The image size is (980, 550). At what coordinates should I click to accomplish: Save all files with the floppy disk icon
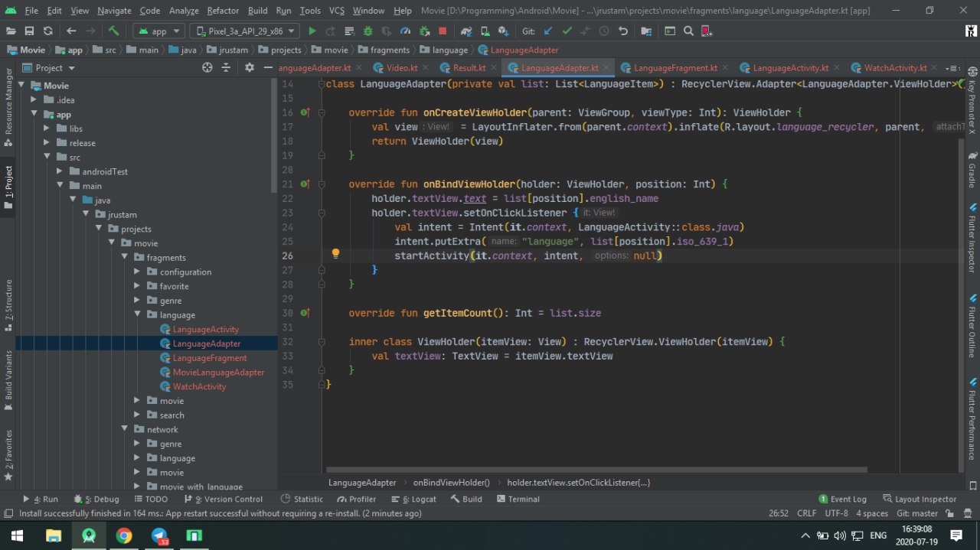click(29, 31)
